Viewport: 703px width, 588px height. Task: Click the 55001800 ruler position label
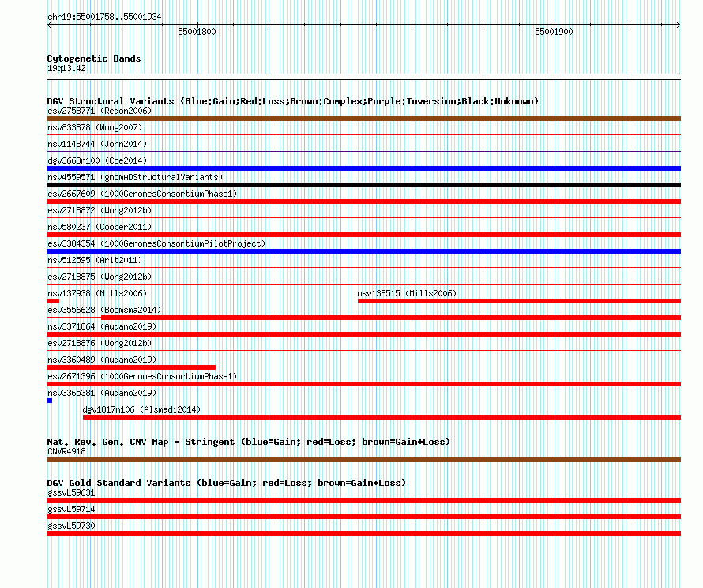pyautogui.click(x=197, y=32)
